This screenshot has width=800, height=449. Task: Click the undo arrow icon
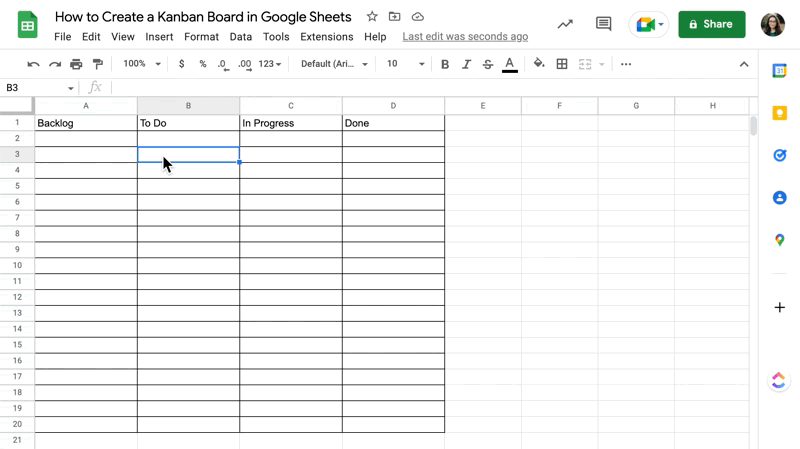tap(33, 64)
